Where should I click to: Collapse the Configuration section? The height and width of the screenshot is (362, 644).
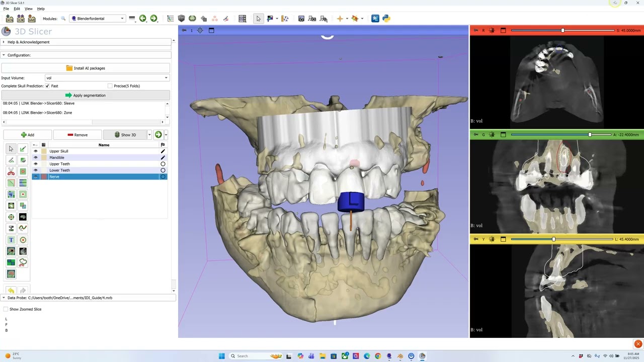tap(86, 55)
